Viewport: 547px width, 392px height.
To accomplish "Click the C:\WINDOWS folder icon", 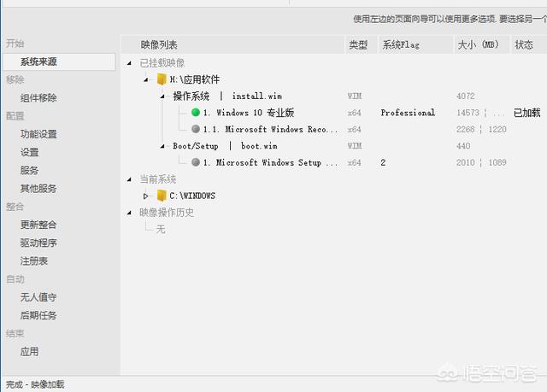I will (161, 196).
